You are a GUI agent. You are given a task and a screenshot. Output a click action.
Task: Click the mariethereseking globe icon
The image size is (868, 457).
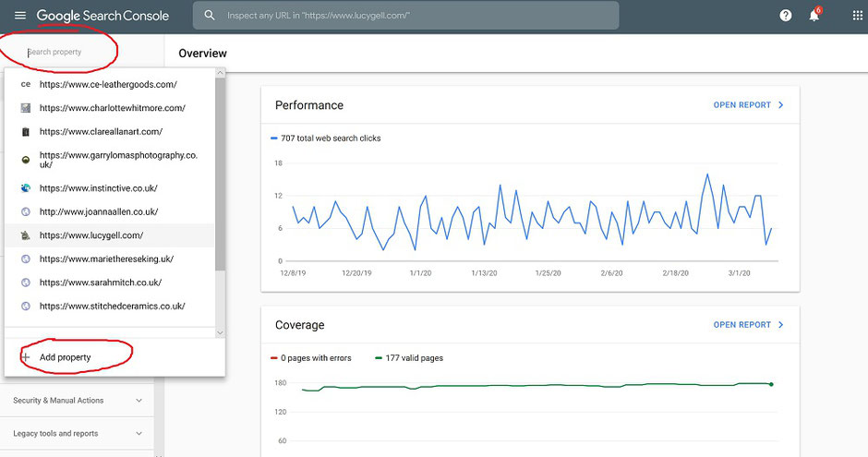click(x=26, y=259)
